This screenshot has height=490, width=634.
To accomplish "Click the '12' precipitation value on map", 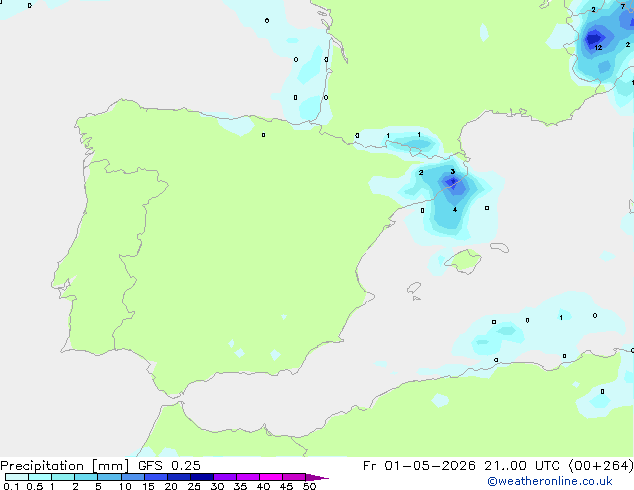I will click(598, 48).
